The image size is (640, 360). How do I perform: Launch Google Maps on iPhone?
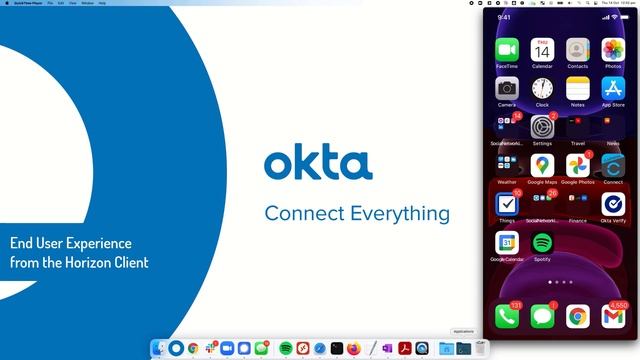[542, 166]
